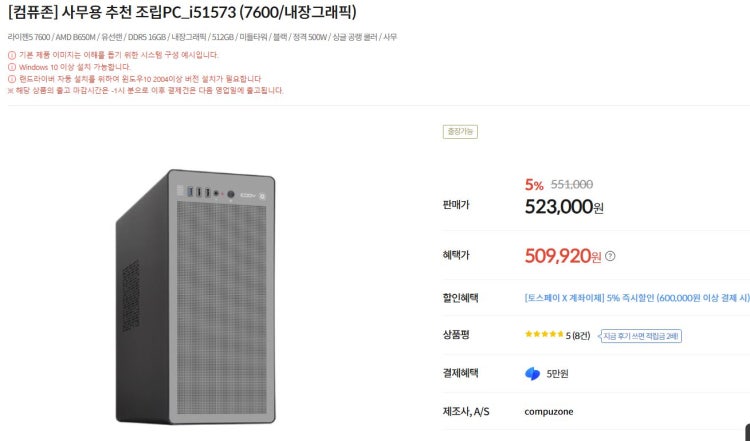750x441 pixels.
Task: Click the info icon before '랜드라이버' notice
Action: click(x=11, y=78)
